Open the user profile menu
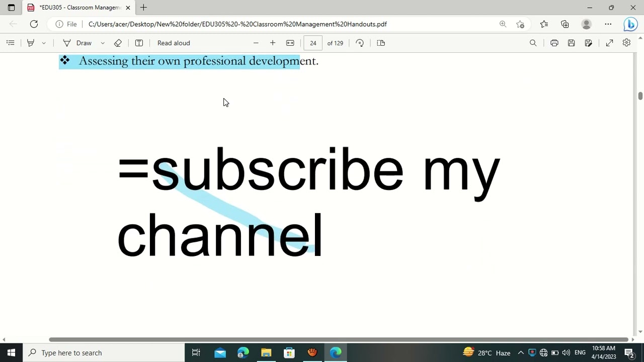 (x=586, y=24)
